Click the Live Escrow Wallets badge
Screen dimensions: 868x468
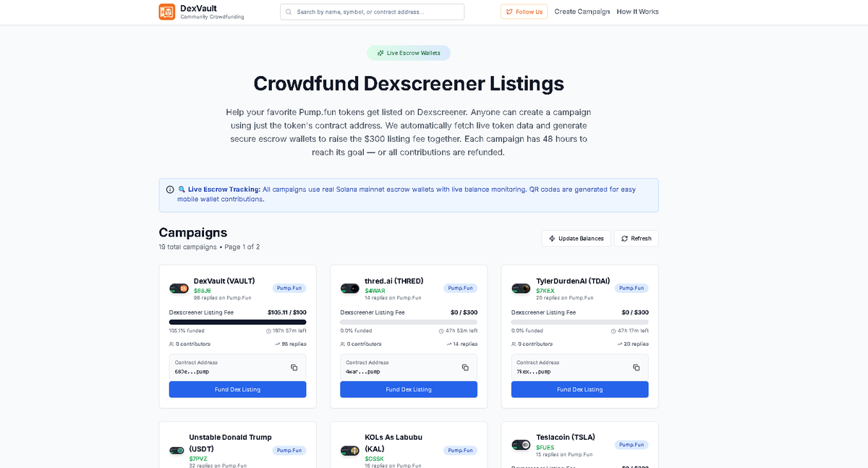point(409,53)
